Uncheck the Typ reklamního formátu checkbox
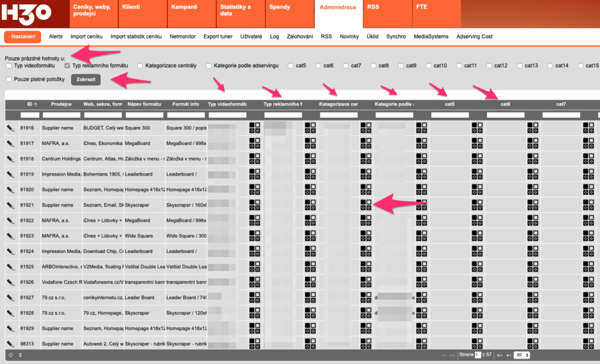 67,66
